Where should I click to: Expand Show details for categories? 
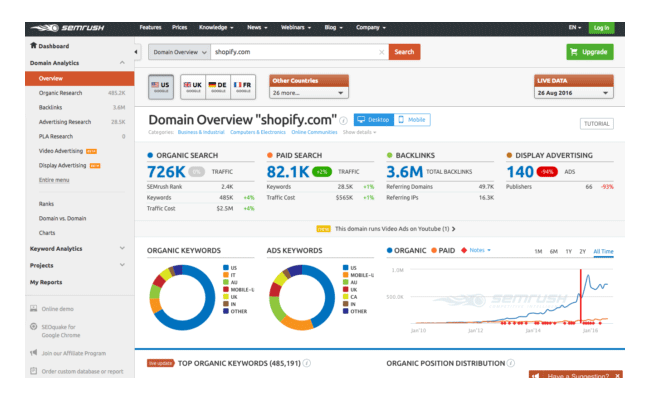359,132
